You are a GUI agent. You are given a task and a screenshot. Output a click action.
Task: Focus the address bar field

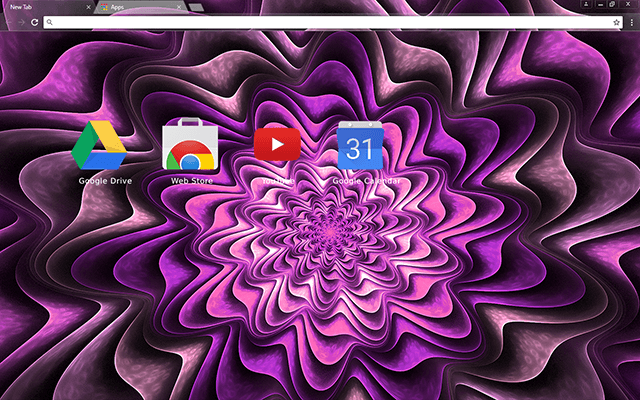[x=333, y=22]
